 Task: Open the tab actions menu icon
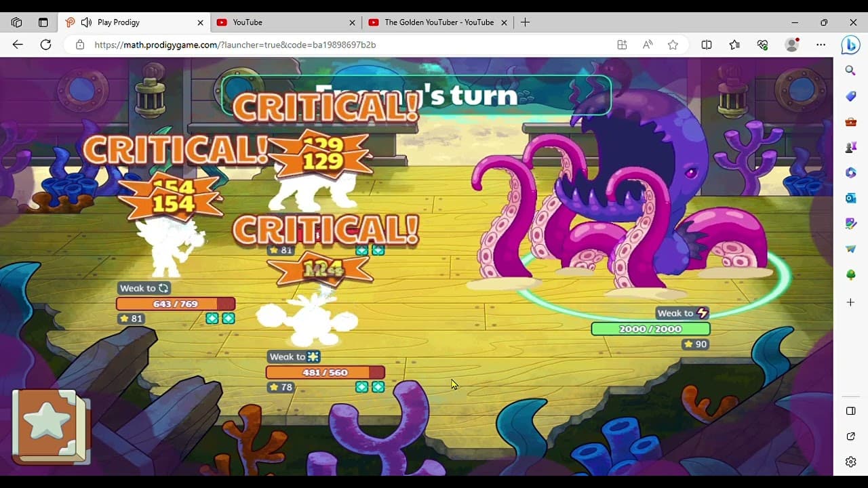pos(43,22)
